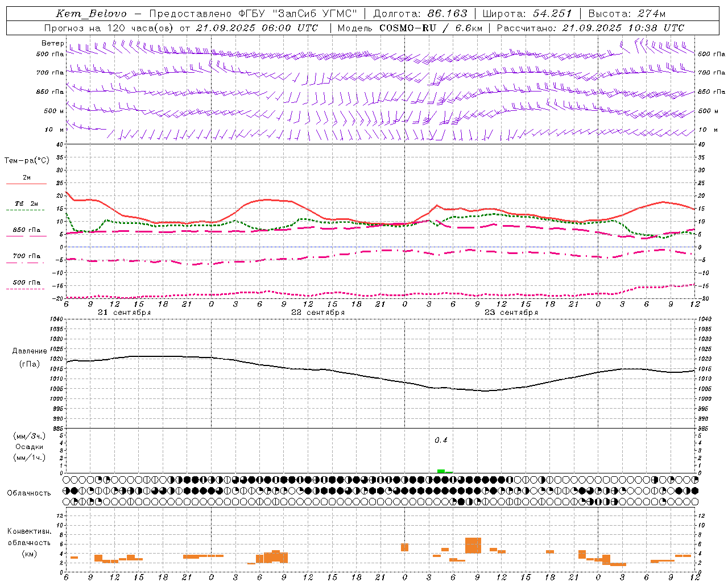Click the Облачность cloud cover label
Viewport: 728px width, 582px height.
(29, 493)
